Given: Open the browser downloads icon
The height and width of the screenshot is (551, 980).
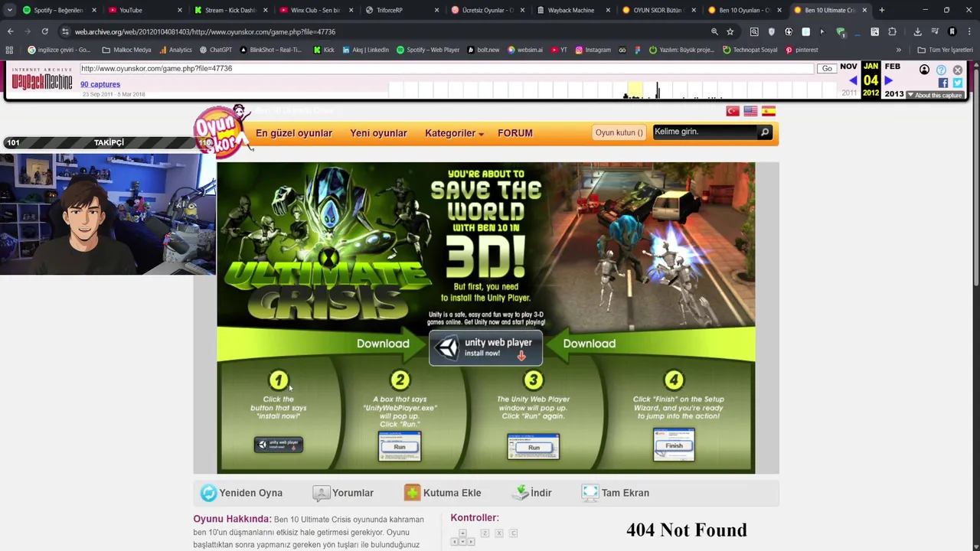Looking at the screenshot, I should coord(917,31).
